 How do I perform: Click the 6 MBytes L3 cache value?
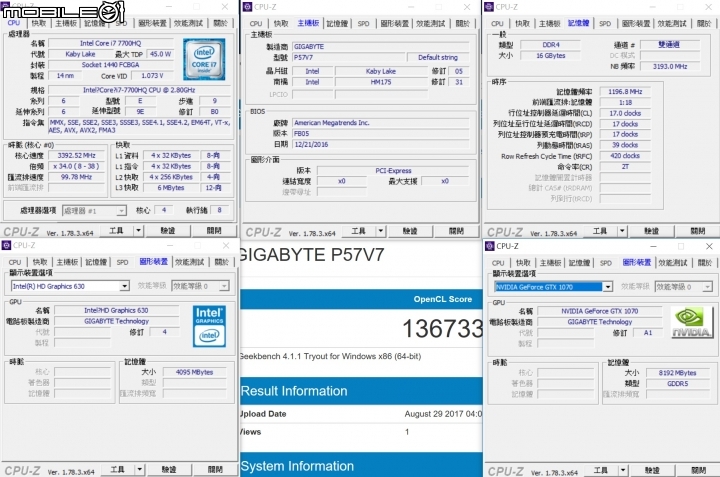pyautogui.click(x=170, y=188)
